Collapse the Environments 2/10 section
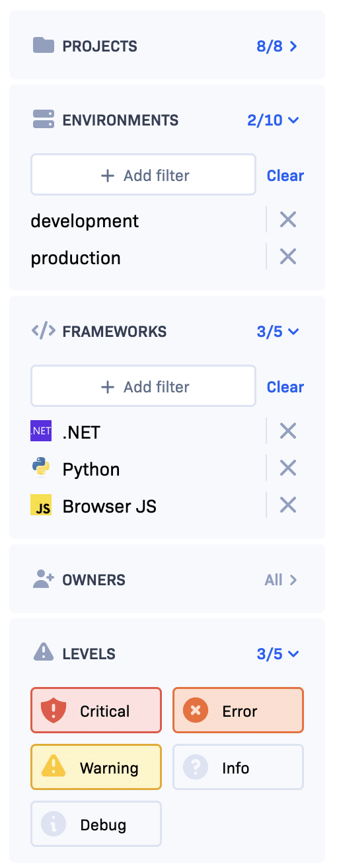 click(x=274, y=120)
